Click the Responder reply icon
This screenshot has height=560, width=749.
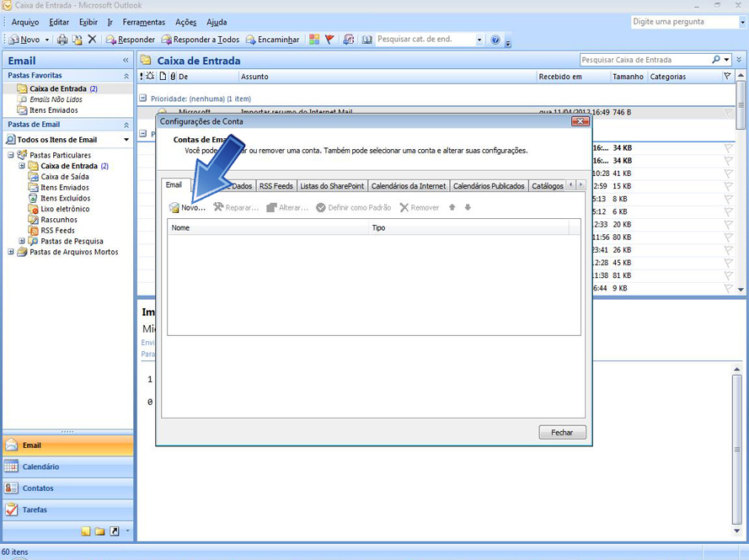click(111, 40)
